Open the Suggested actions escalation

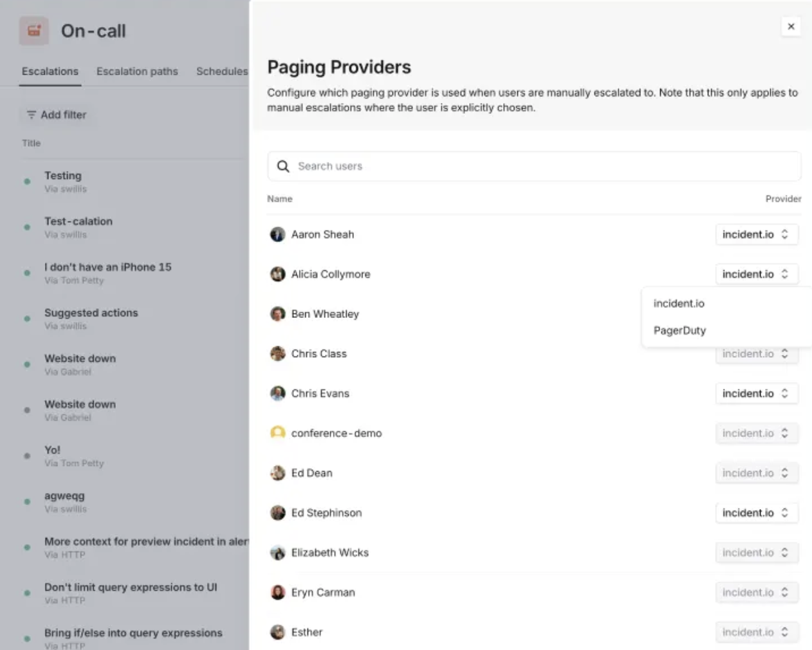[x=91, y=313]
